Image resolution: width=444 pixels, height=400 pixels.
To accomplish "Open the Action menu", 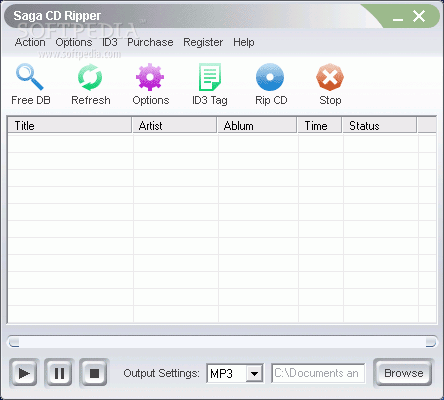I will coord(30,42).
